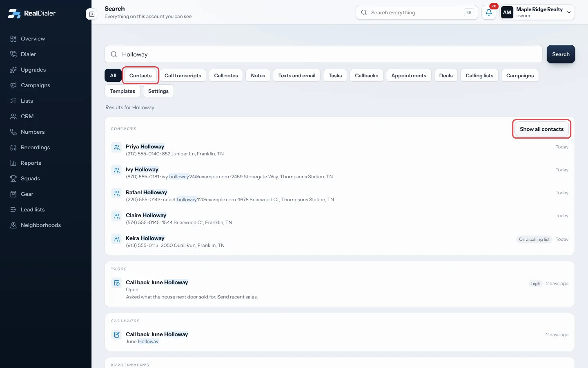Screen dimensions: 588x368
Task: Click the Neighborhoods icon in the sidebar
Action: (x=13, y=225)
